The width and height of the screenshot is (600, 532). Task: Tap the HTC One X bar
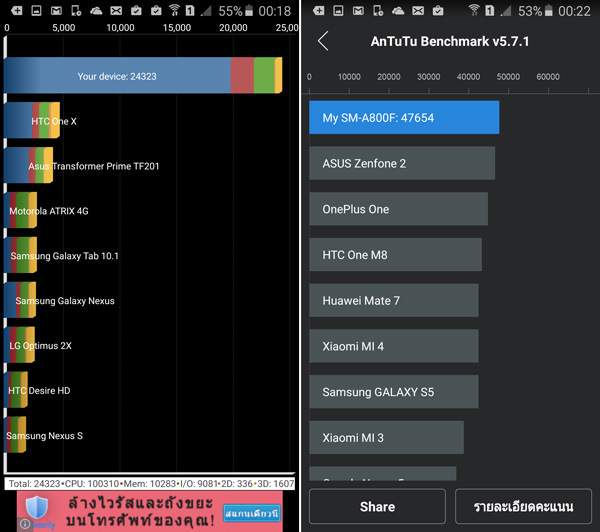(x=32, y=120)
